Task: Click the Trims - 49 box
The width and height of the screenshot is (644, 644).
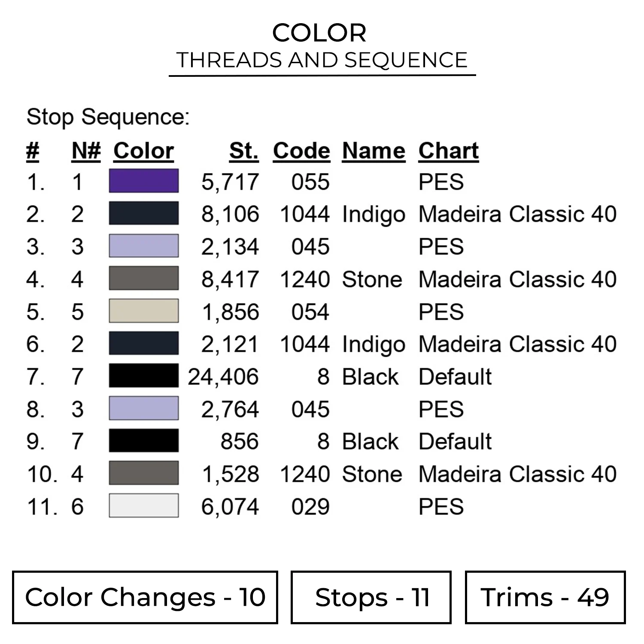Action: pyautogui.click(x=545, y=597)
